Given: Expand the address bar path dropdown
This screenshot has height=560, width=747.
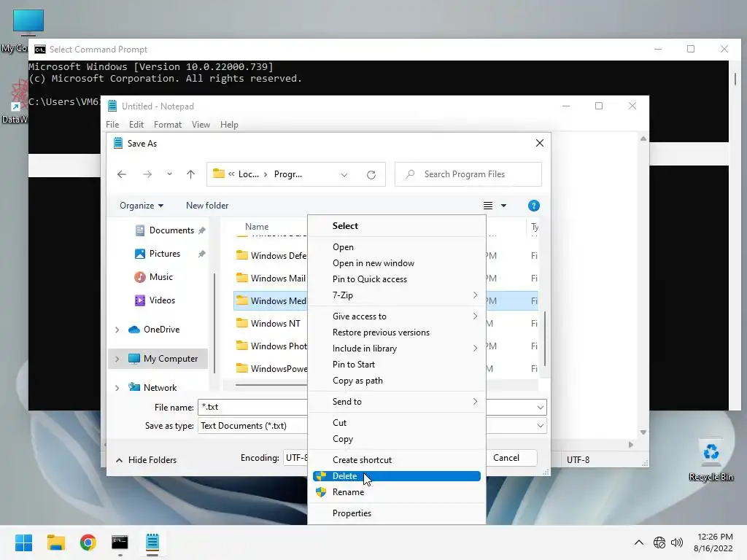Looking at the screenshot, I should pos(344,175).
